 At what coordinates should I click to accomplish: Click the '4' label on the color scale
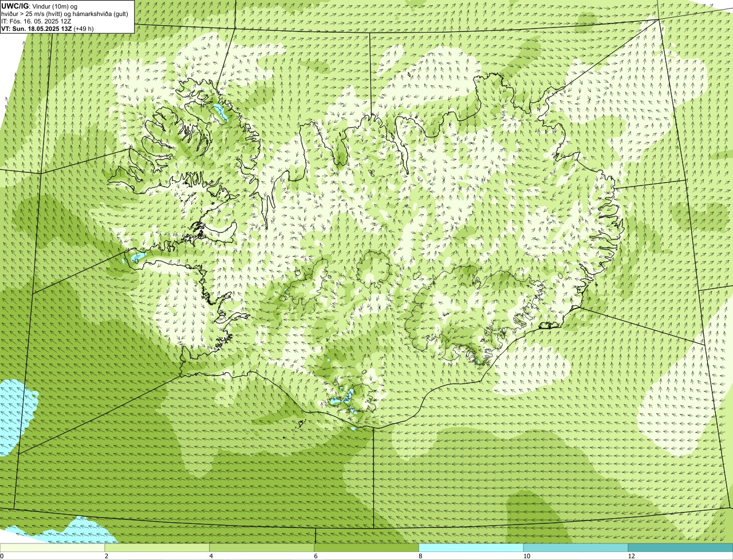click(211, 556)
